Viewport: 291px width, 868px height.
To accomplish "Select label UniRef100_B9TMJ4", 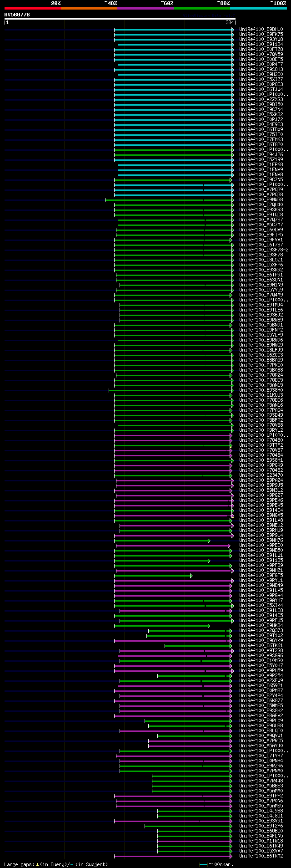I will coord(261,305).
